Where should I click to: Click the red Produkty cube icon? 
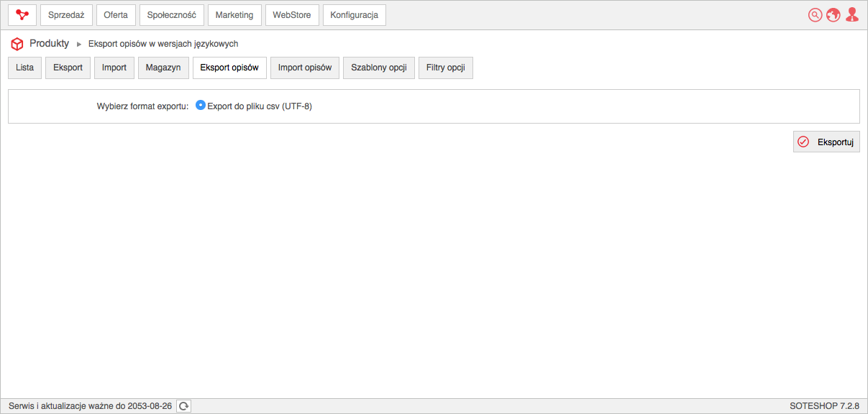point(17,44)
